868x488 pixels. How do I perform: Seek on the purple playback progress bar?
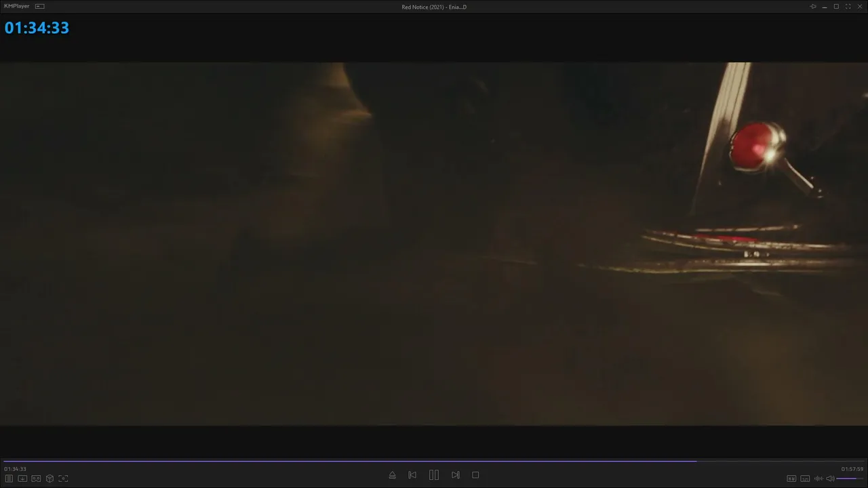(x=434, y=462)
